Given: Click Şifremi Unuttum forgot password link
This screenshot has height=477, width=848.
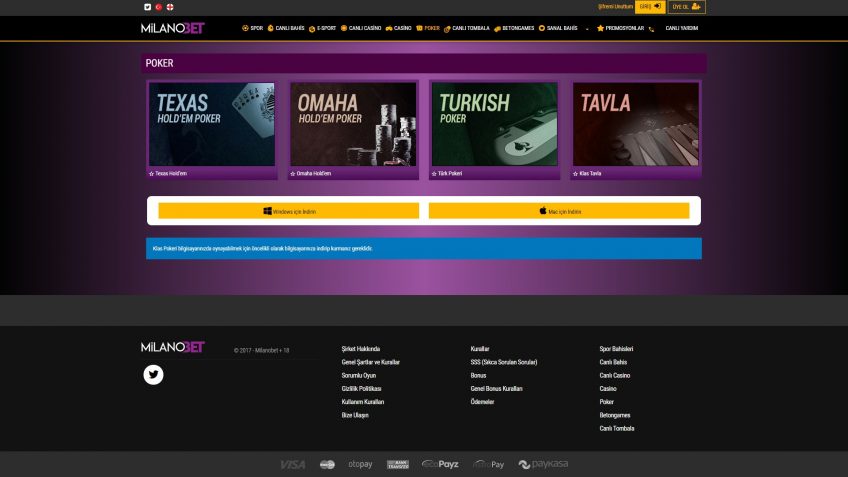Looking at the screenshot, I should click(615, 6).
